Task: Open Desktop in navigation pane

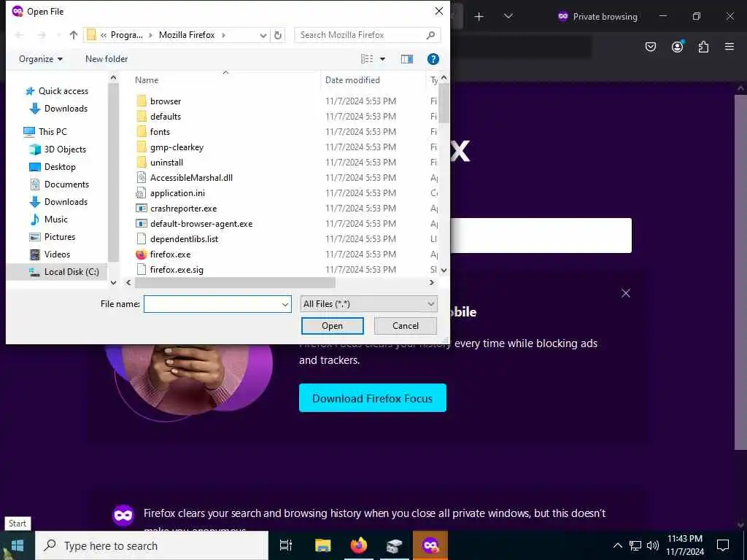Action: click(60, 167)
